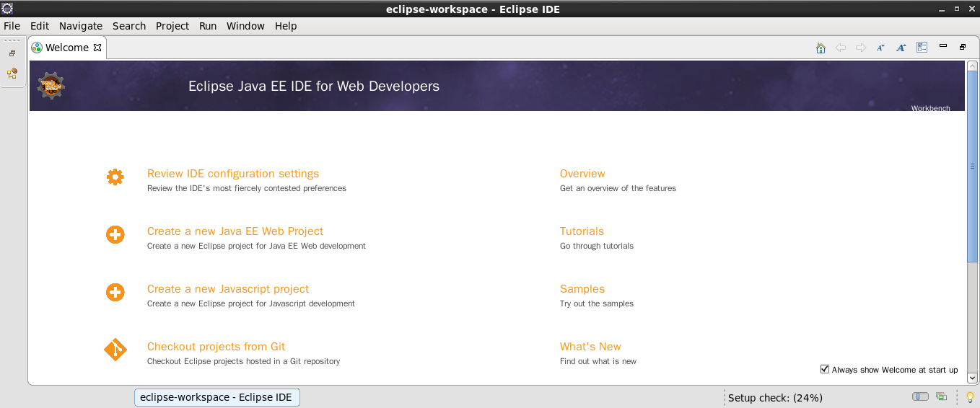The width and height of the screenshot is (980, 408).
Task: Click 'Find out what is new' description text
Action: click(x=598, y=361)
